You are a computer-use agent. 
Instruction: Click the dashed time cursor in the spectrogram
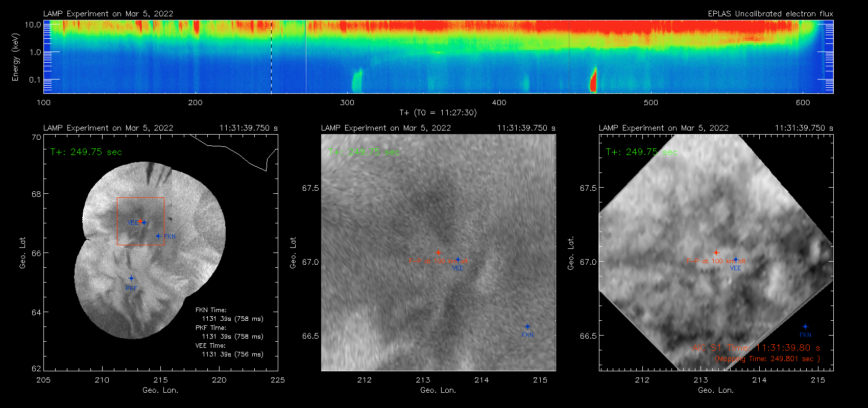click(x=271, y=57)
